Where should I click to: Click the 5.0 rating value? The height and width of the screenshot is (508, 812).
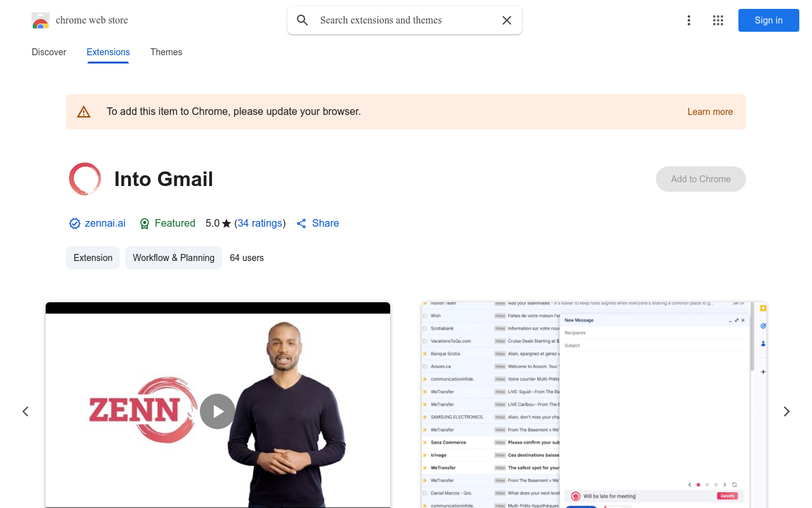[x=213, y=224]
